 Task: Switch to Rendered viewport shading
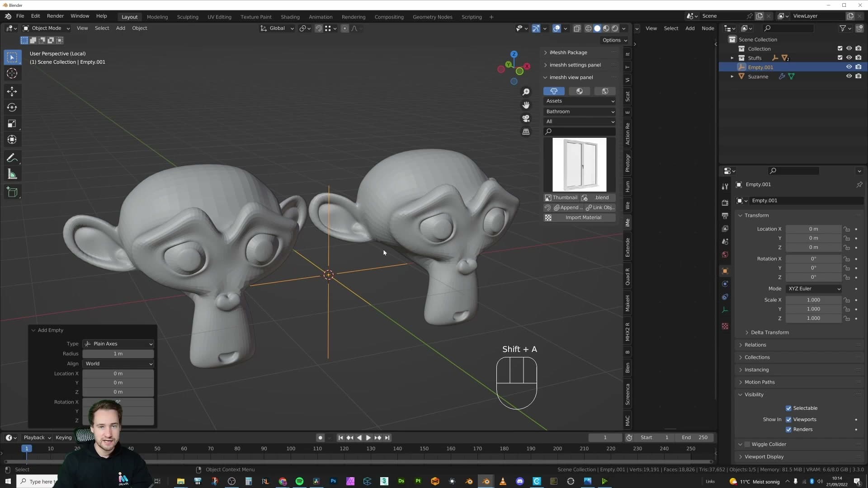615,28
